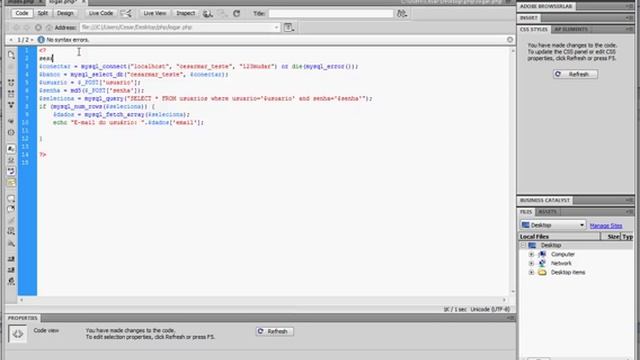Toggle Syntax Error Alerts in info bar icon
The width and height of the screenshot is (640, 360).
click(x=11, y=182)
